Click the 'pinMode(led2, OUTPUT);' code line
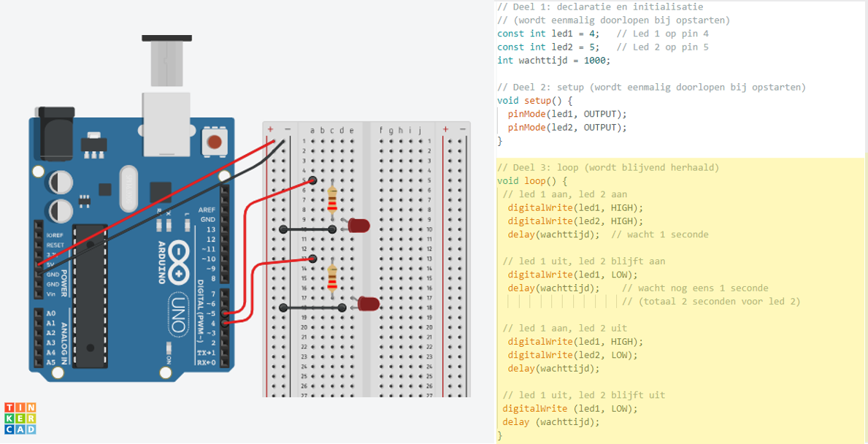Viewport: 868px width, 444px height. pos(567,127)
